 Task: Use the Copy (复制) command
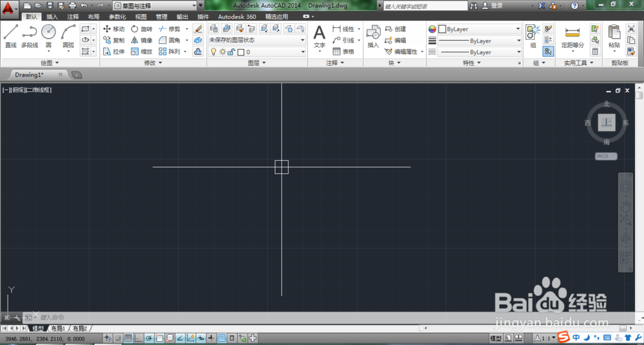click(113, 41)
